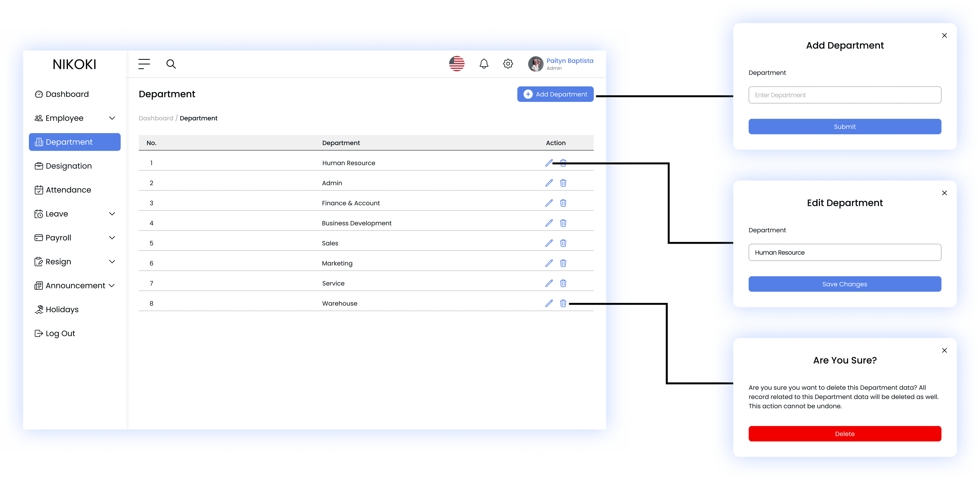Open the hamburger menu icon
The height and width of the screenshot is (480, 980).
tap(144, 64)
